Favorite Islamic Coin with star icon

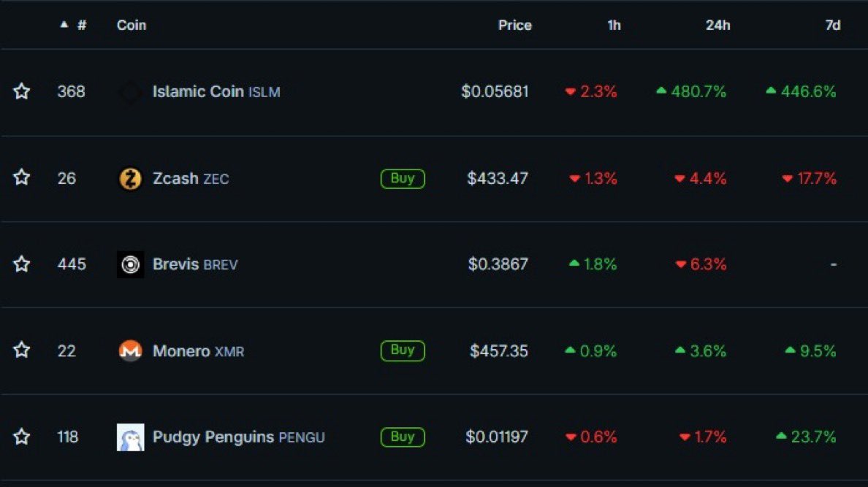[22, 92]
